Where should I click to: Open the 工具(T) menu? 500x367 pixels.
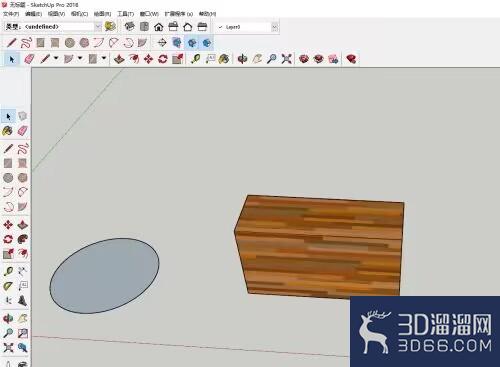coord(125,14)
